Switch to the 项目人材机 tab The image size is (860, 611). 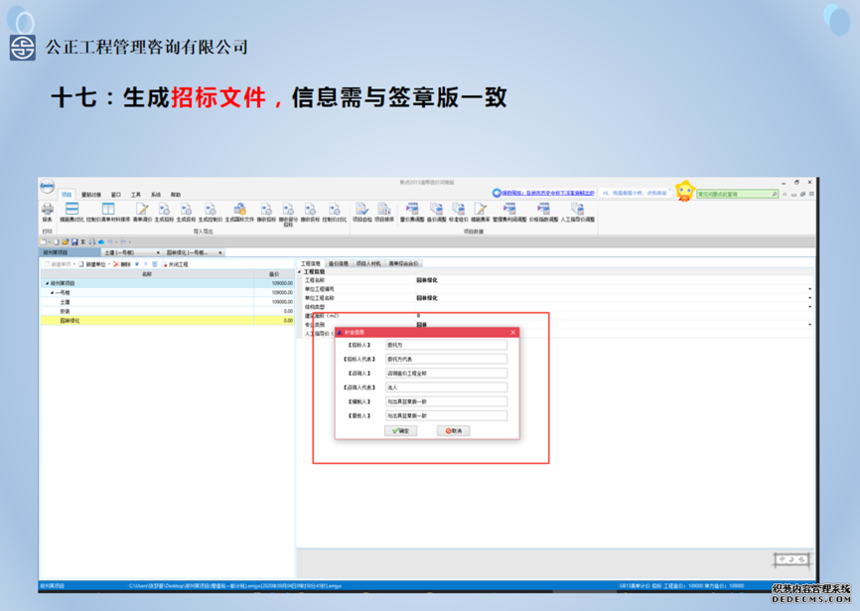(369, 264)
